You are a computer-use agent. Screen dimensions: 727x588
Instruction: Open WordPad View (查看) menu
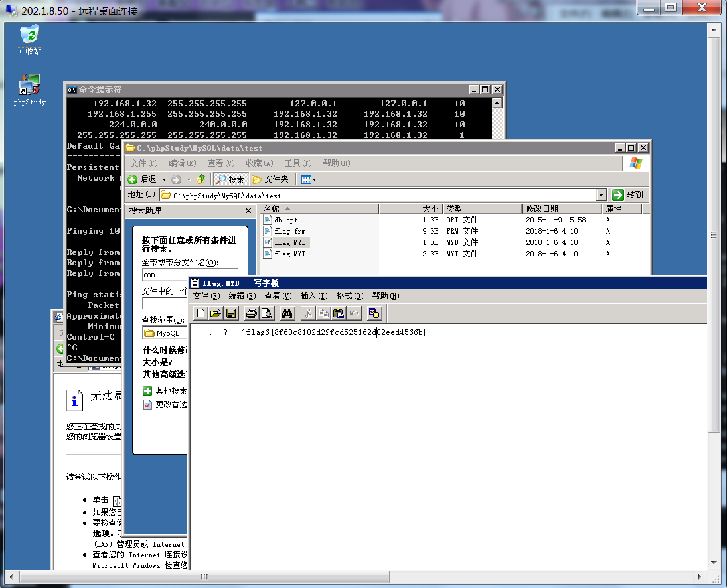pos(278,296)
